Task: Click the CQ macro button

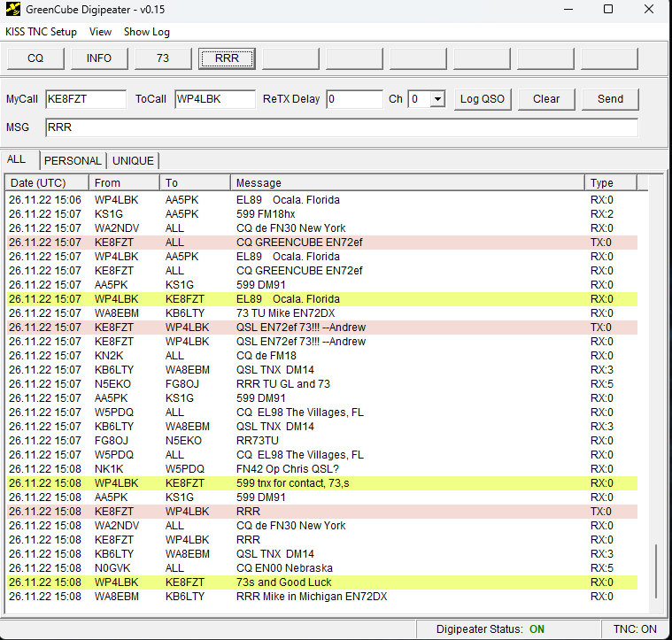Action: [35, 58]
